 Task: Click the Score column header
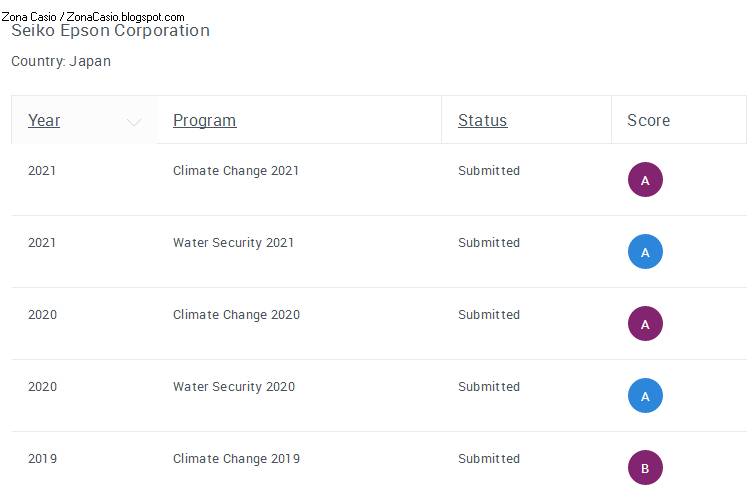pos(648,120)
